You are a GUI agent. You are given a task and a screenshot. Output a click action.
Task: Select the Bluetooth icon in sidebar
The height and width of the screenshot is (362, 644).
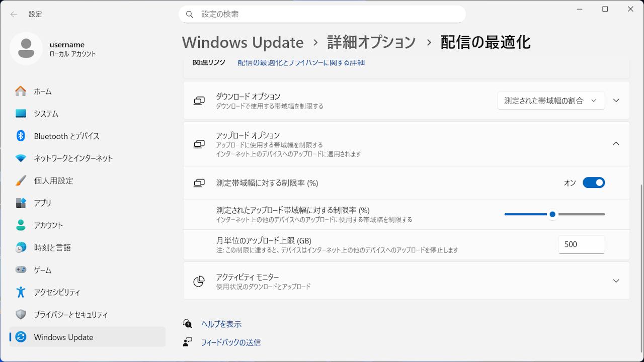21,136
